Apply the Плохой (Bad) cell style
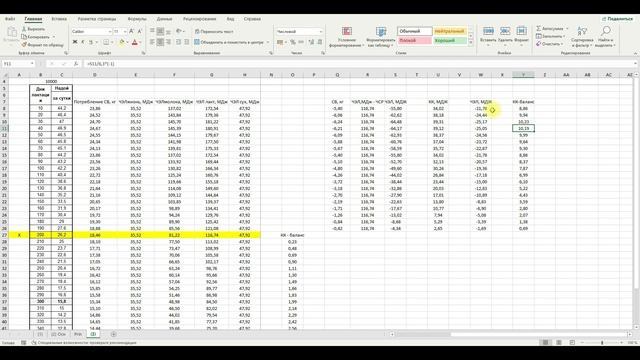The height and width of the screenshot is (360, 640). pos(415,40)
